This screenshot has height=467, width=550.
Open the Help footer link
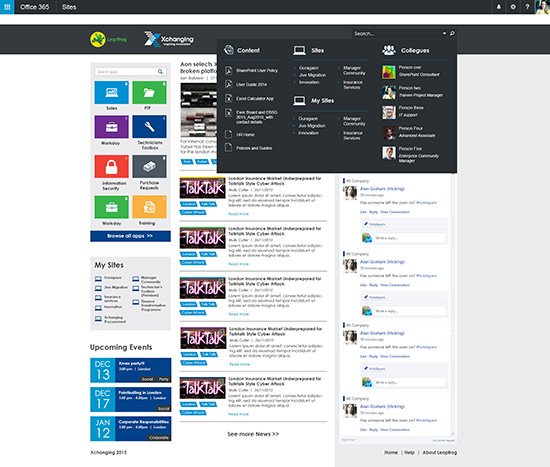click(x=409, y=453)
